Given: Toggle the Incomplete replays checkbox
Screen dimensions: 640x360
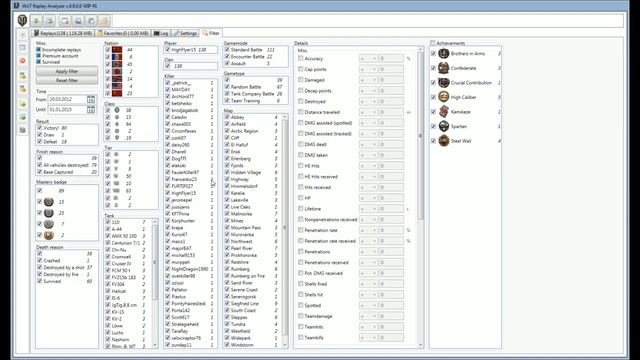Looking at the screenshot, I should (38, 50).
